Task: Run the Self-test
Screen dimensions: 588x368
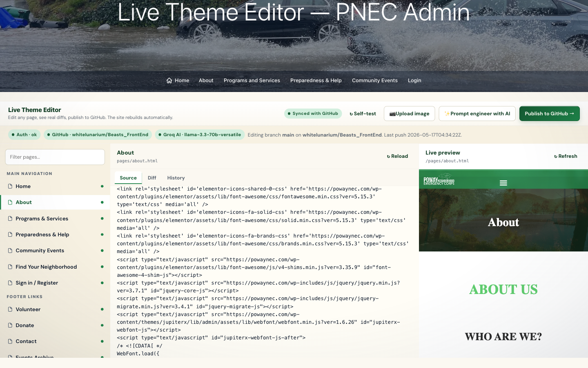Action: tap(363, 114)
